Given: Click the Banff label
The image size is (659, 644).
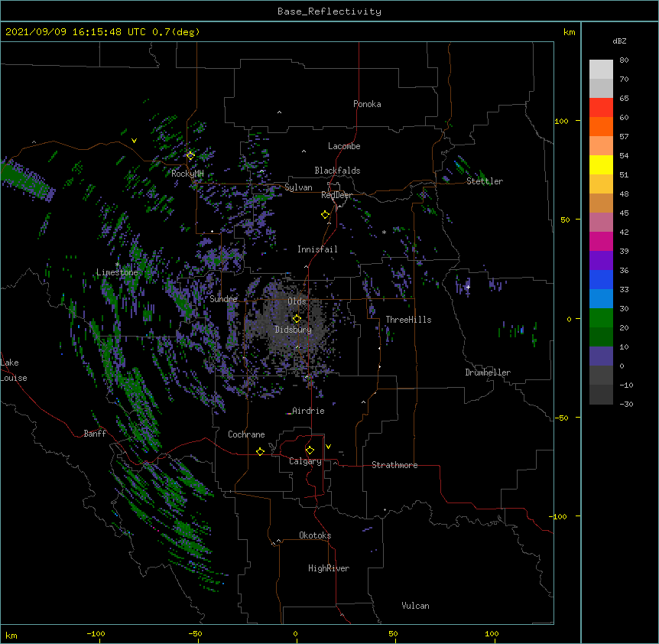Looking at the screenshot, I should pos(95,434).
